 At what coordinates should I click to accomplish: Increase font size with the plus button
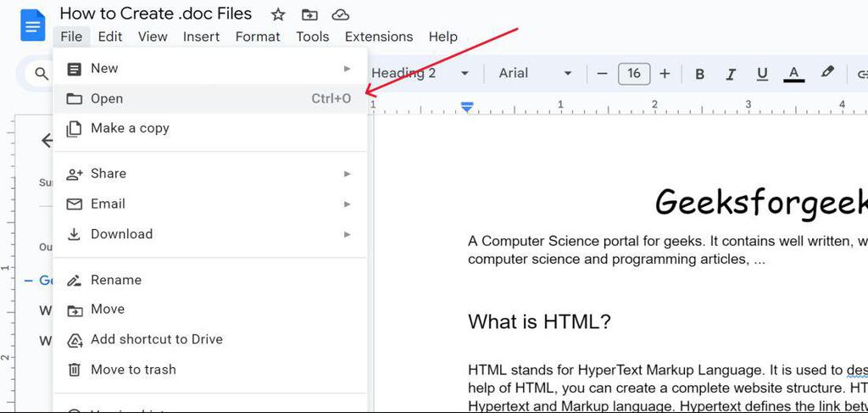point(665,73)
